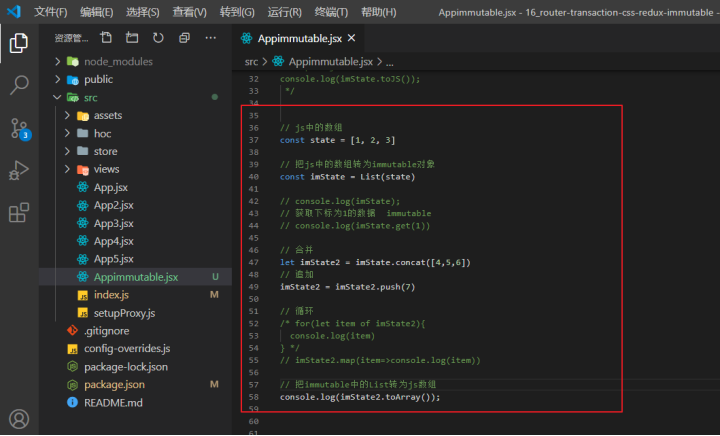
Task: Open the 文件(F) menu
Action: (51, 12)
